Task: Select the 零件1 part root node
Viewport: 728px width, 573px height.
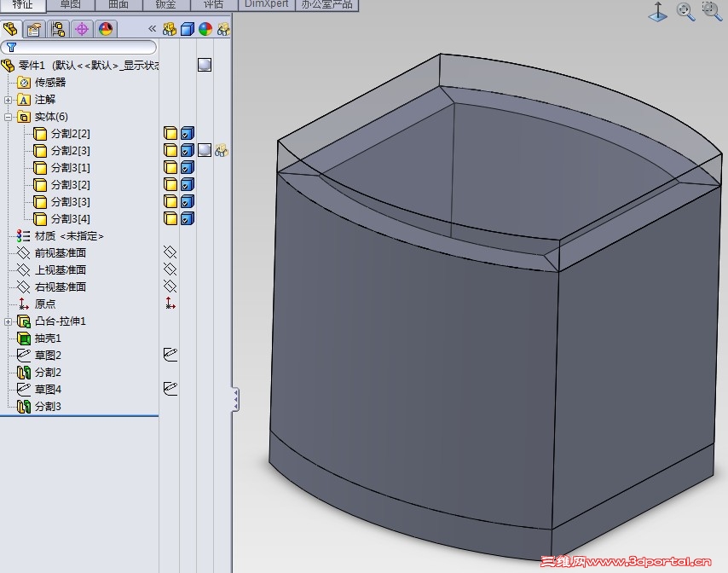Action: [x=79, y=66]
